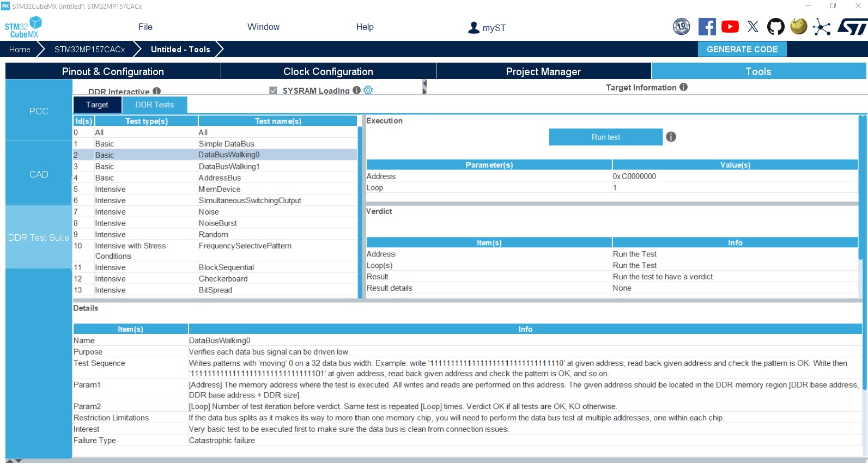Viewport: 868px width, 464px height.
Task: Go to STM32MP157CACx breadcrumb
Action: click(90, 50)
